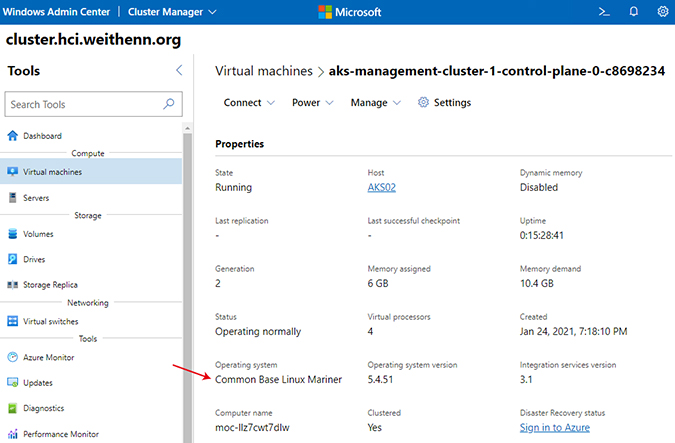The height and width of the screenshot is (443, 675).
Task: Click the Azure Monitor gauge icon
Action: 12,357
